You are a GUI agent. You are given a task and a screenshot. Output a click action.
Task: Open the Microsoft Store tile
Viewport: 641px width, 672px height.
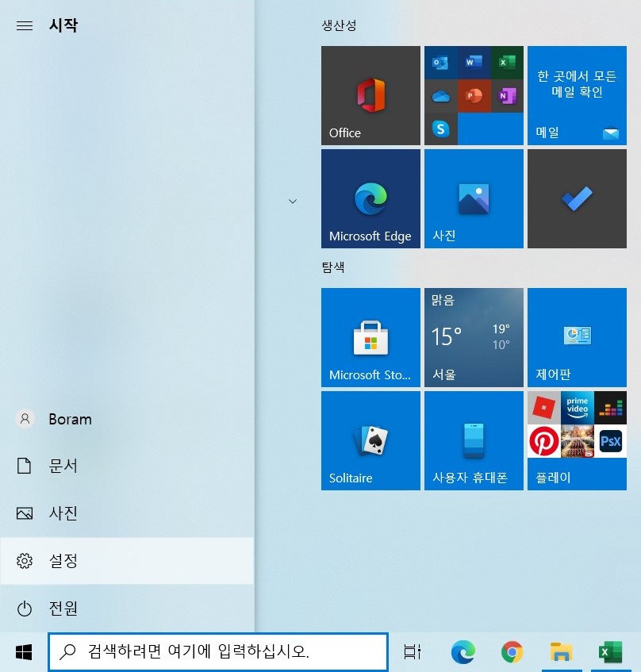370,338
